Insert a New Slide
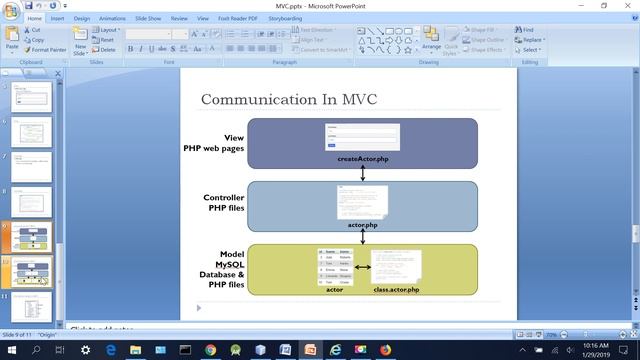Viewport: 640px width, 360px height. (80, 41)
